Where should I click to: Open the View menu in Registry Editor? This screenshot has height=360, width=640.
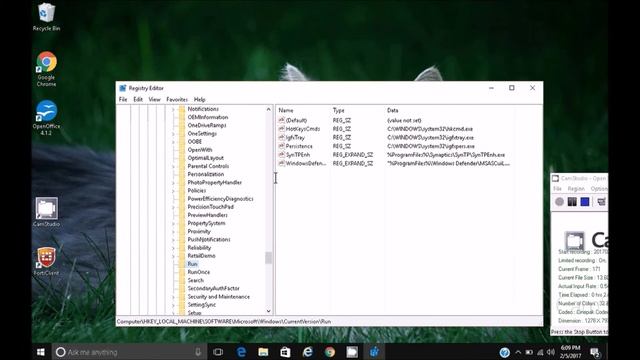click(154, 100)
